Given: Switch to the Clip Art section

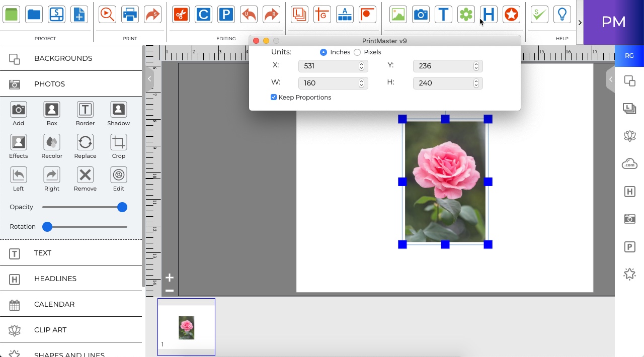Looking at the screenshot, I should click(50, 330).
